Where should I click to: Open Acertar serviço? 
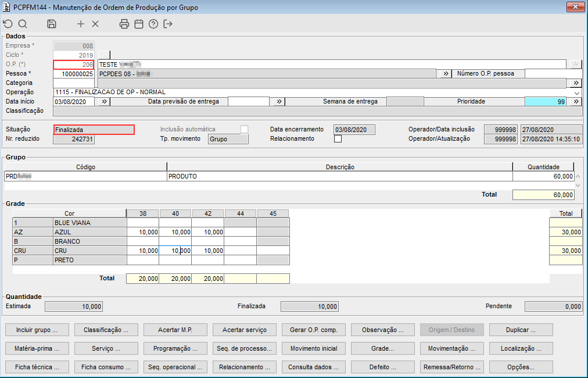click(245, 330)
